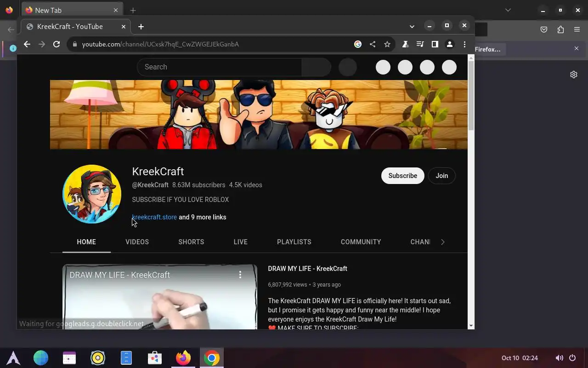Open the software store bag taskbar icon
Viewport: 588px width, 368px height.
pyautogui.click(x=155, y=358)
